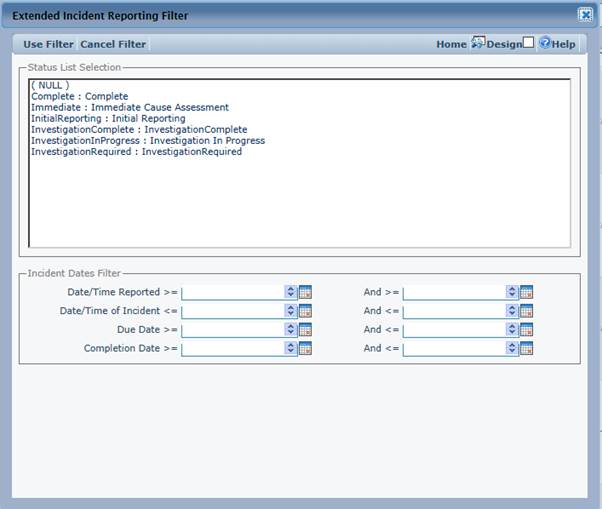Open calendar for Due Date And <= field

(x=527, y=329)
